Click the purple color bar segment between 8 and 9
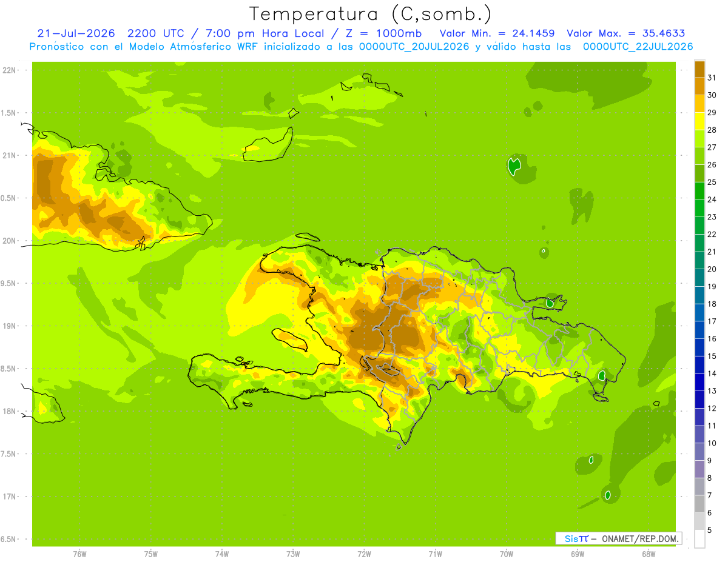Image resolution: width=728 pixels, height=562 pixels. click(699, 469)
